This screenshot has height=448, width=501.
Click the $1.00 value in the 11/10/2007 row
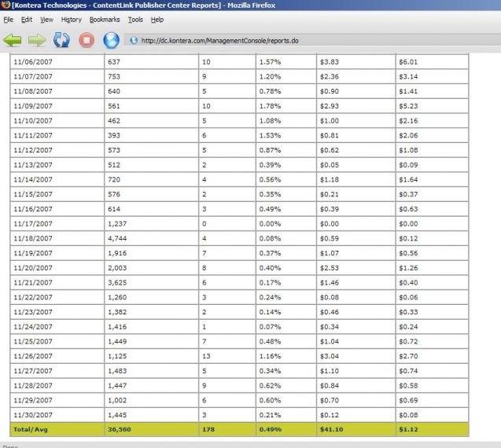point(330,121)
